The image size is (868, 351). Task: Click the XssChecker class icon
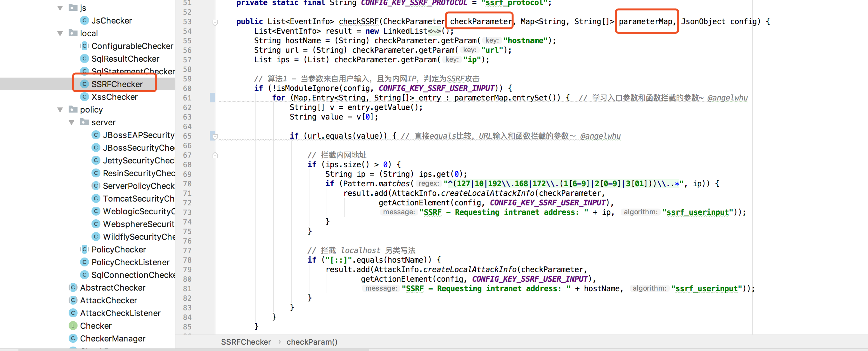click(x=85, y=97)
